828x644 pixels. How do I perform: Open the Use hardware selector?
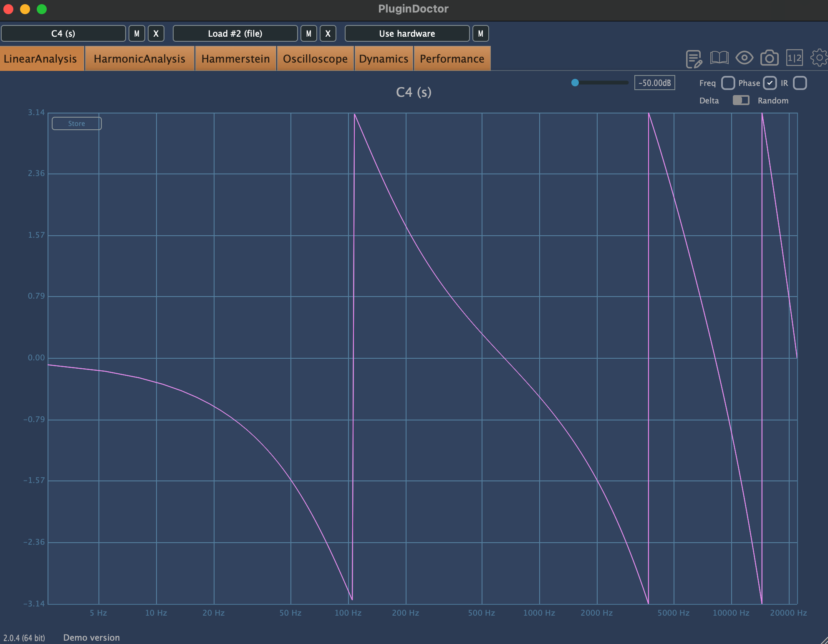[x=407, y=33]
